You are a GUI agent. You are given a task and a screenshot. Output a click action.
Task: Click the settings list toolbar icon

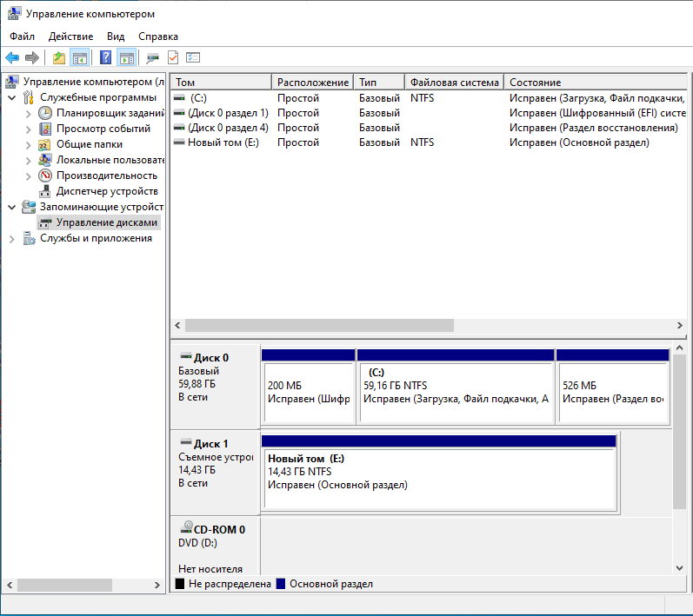point(193,58)
